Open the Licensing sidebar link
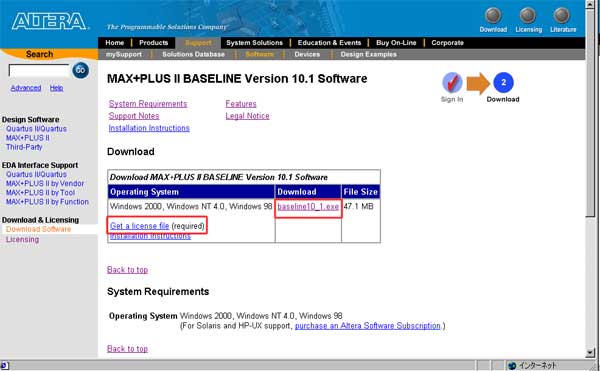The width and height of the screenshot is (600, 371). [22, 239]
